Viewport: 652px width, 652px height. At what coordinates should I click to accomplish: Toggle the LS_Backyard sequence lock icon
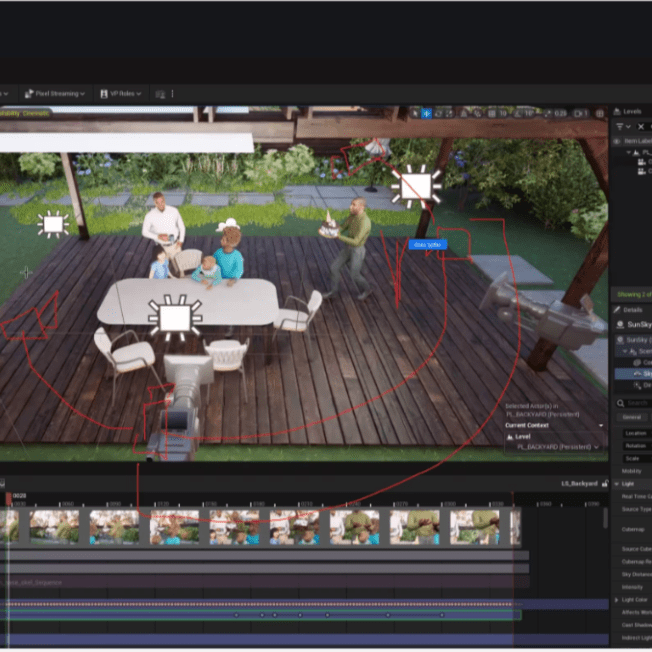605,484
